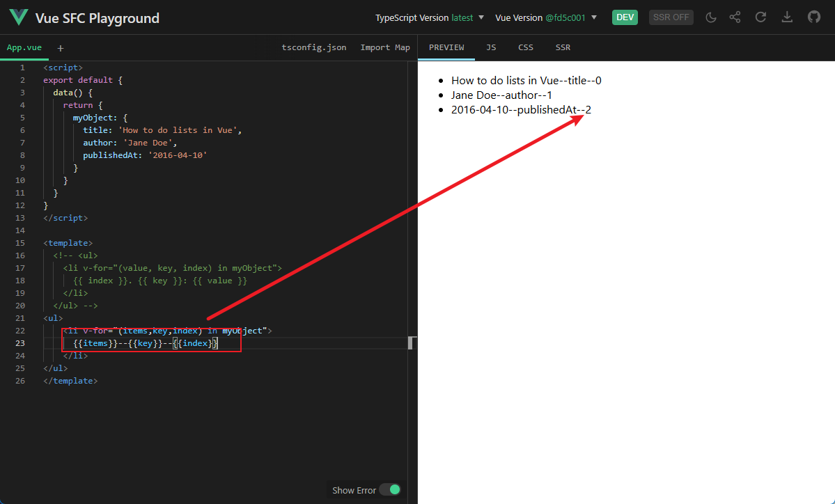Select the App.vue file tab

click(x=24, y=47)
